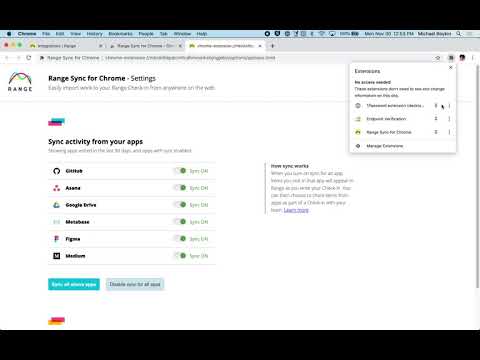Click the GitHub app icon
The image size is (480, 360).
click(x=57, y=171)
